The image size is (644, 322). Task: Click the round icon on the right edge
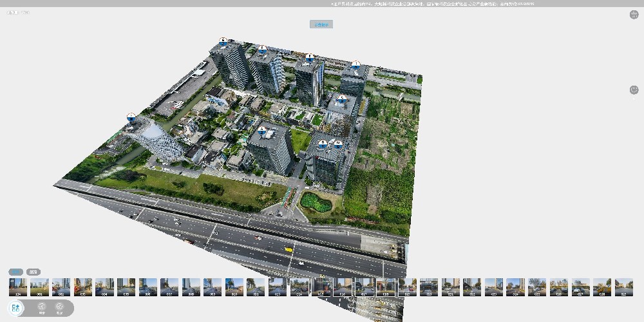(x=634, y=90)
